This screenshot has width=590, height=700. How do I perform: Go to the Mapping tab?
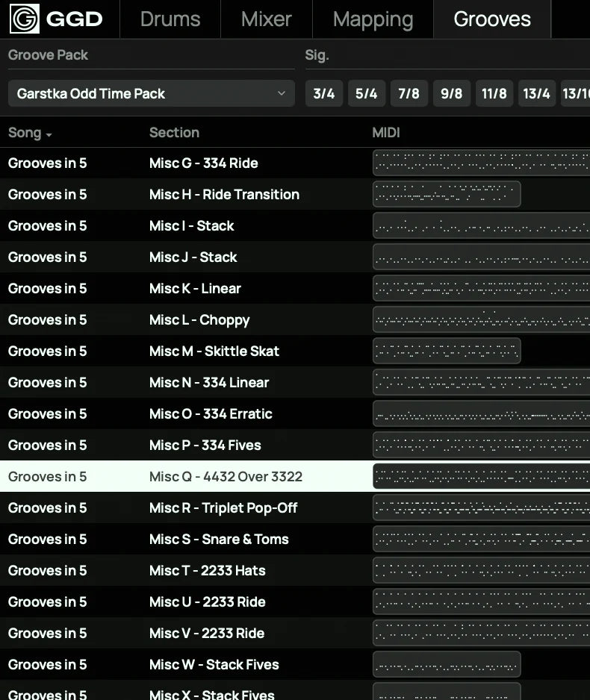coord(373,19)
